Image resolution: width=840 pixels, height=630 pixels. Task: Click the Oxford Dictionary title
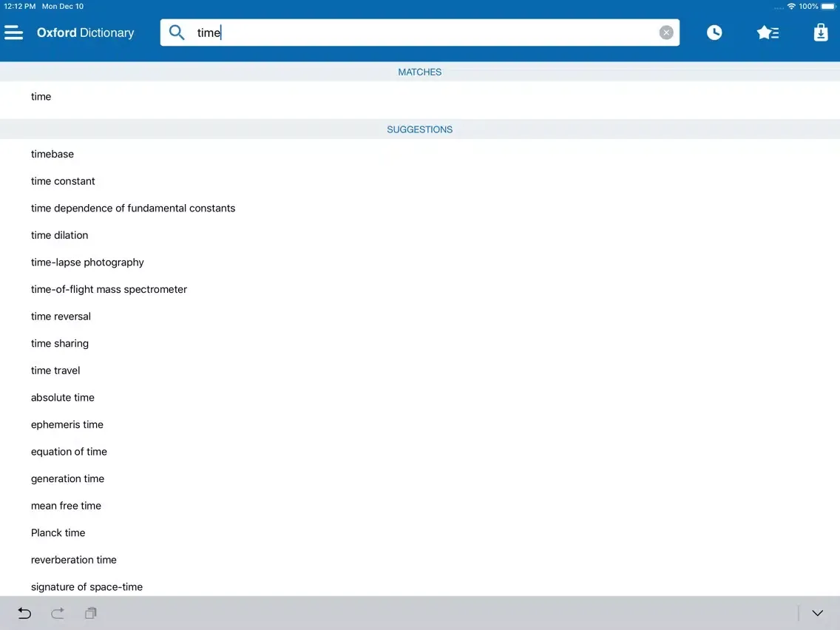85,33
